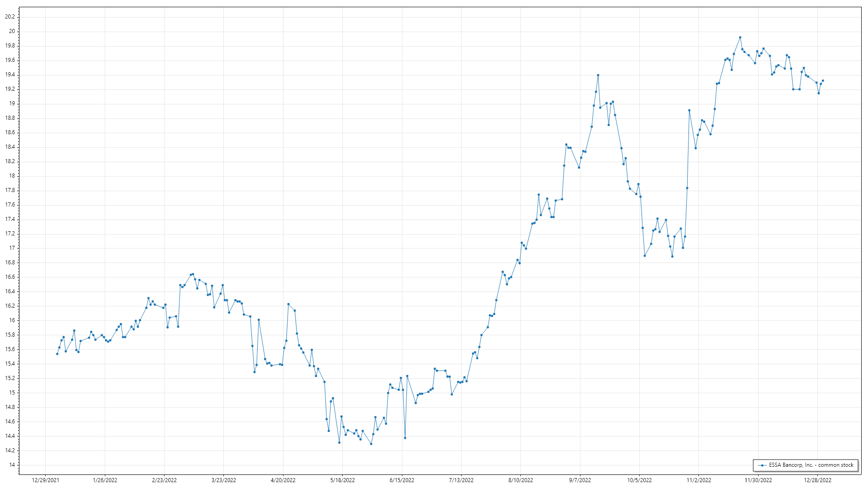Click the 5/18/2022 x-axis date label
The image size is (868, 488).
click(x=342, y=480)
